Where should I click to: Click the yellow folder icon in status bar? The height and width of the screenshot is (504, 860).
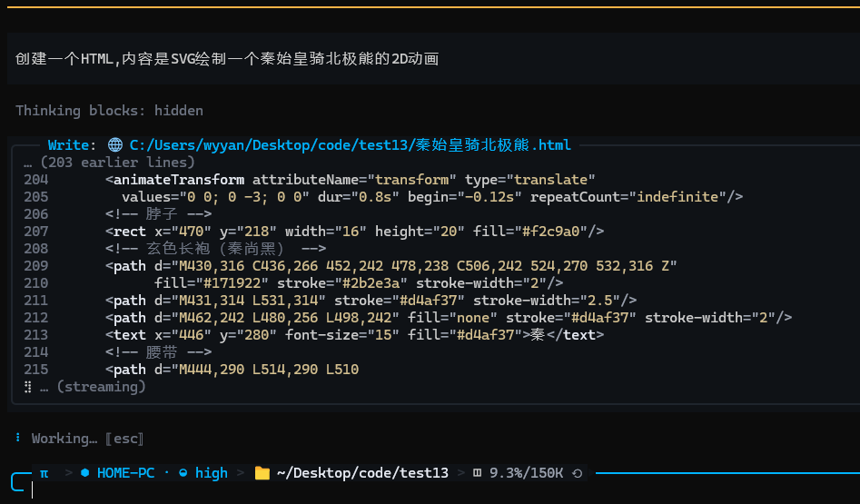[x=262, y=473]
